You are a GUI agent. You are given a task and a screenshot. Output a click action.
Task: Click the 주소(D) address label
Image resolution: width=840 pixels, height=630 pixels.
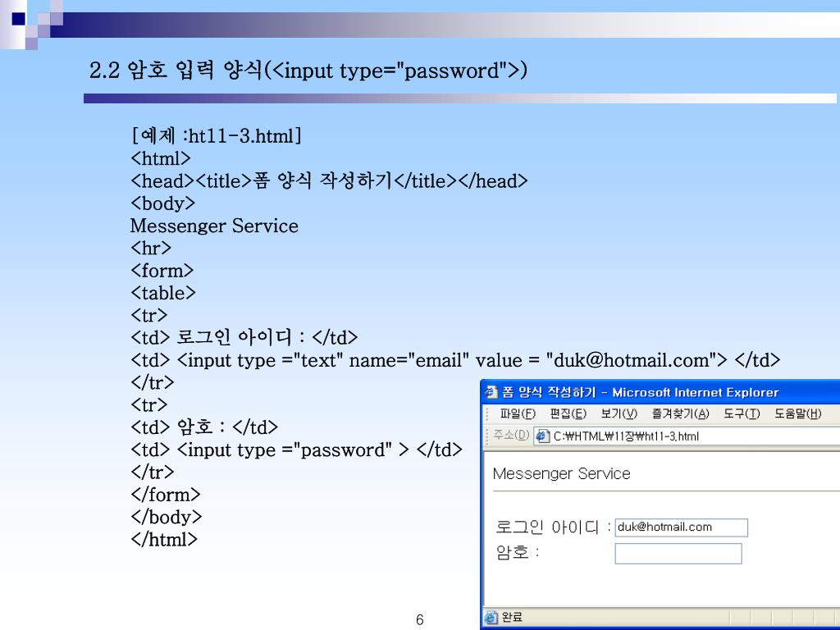(x=511, y=435)
